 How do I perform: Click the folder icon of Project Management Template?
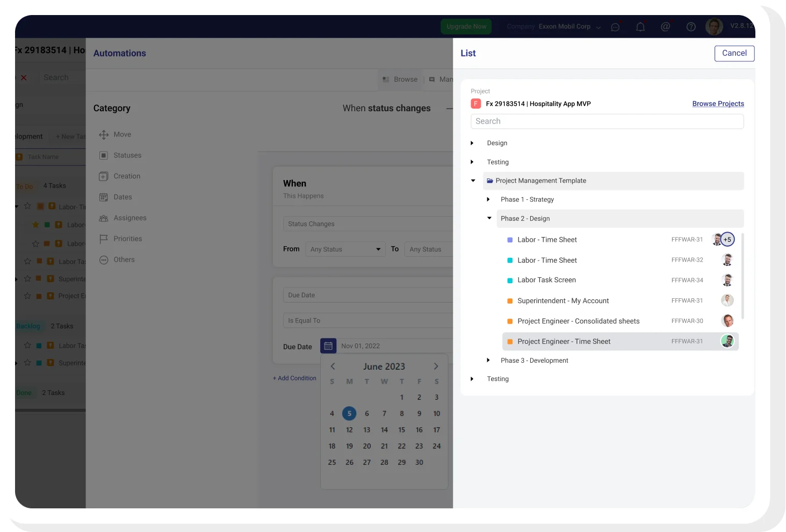(x=490, y=181)
